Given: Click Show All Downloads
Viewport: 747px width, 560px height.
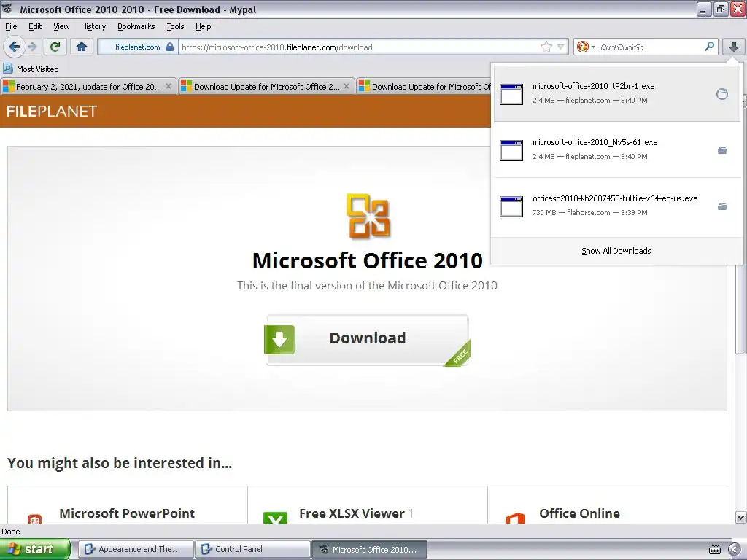Looking at the screenshot, I should coord(616,251).
